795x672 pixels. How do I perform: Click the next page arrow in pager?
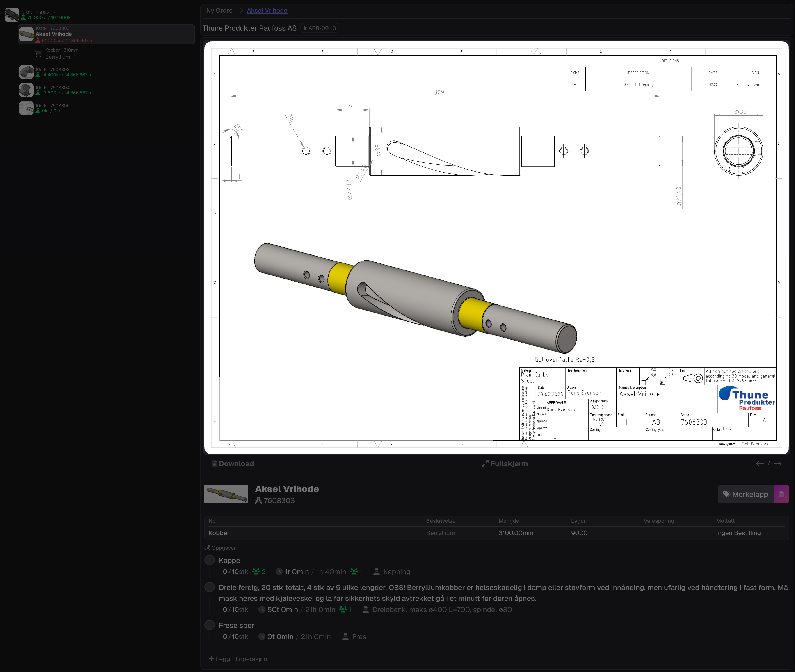[x=778, y=464]
